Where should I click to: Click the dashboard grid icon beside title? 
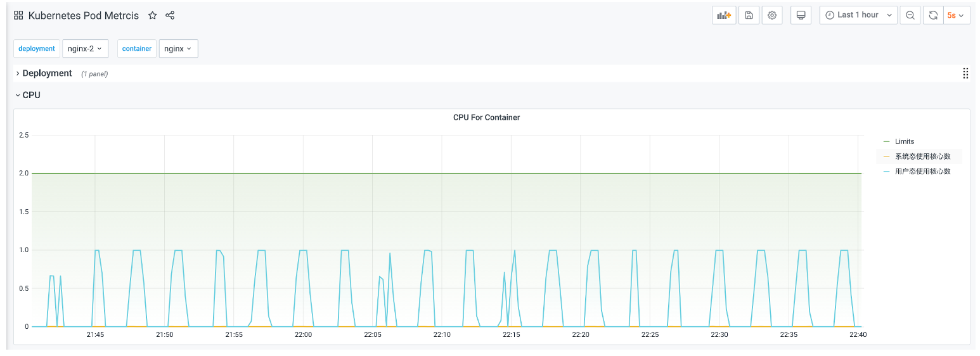pos(18,15)
